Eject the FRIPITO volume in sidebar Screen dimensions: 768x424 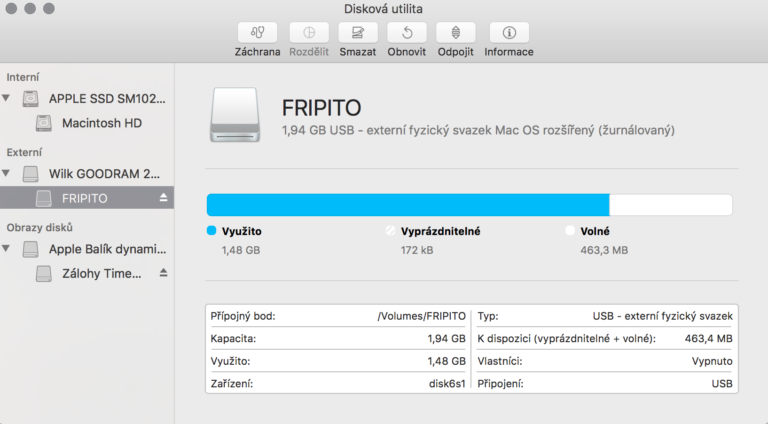point(164,198)
